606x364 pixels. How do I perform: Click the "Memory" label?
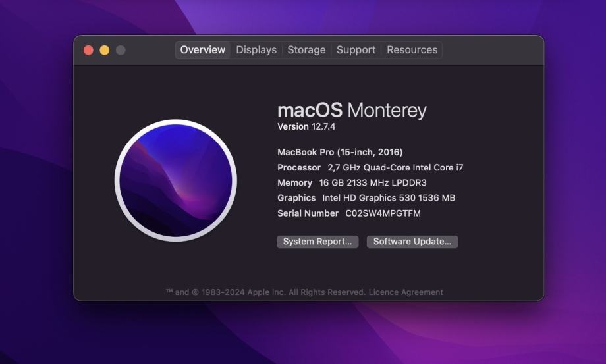[x=295, y=182]
